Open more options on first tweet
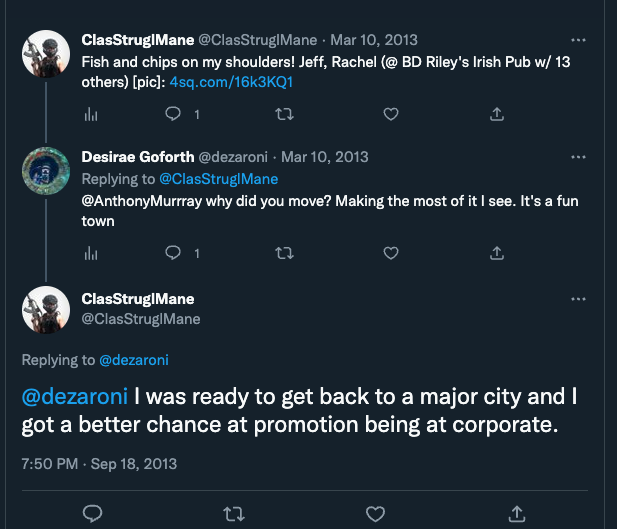 coord(578,40)
